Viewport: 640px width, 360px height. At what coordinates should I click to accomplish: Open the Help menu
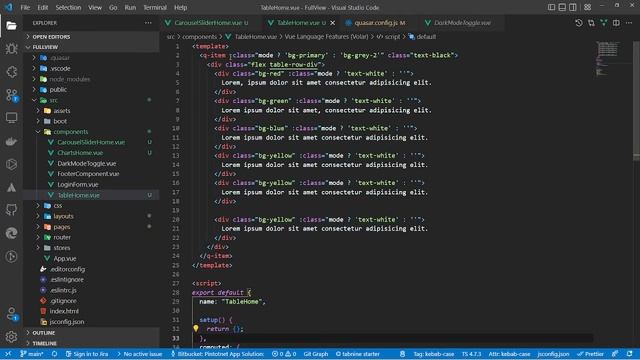click(x=180, y=7)
